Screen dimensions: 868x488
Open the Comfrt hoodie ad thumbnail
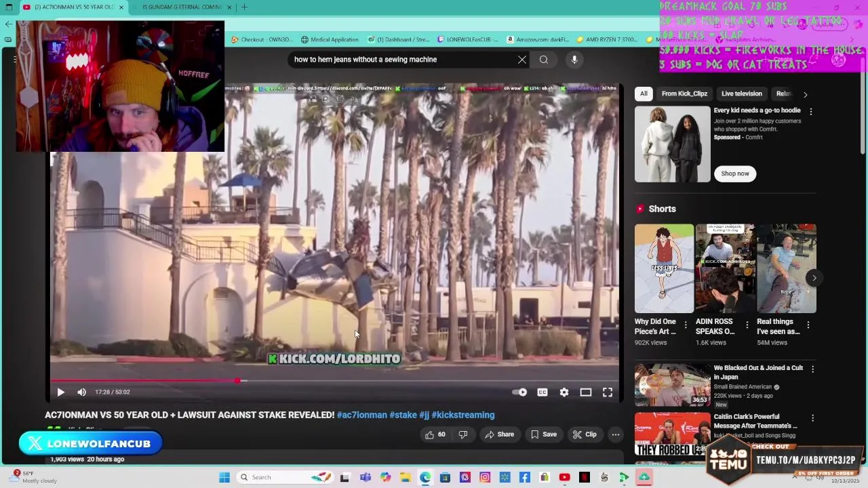[673, 144]
